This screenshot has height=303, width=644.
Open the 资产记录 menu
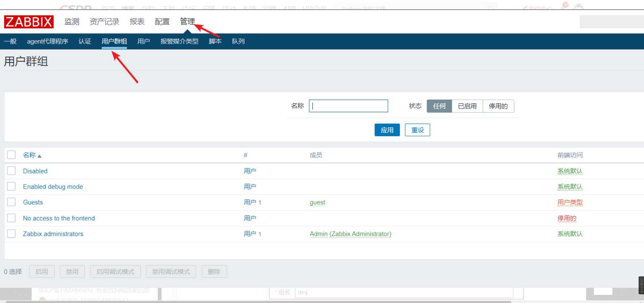104,22
